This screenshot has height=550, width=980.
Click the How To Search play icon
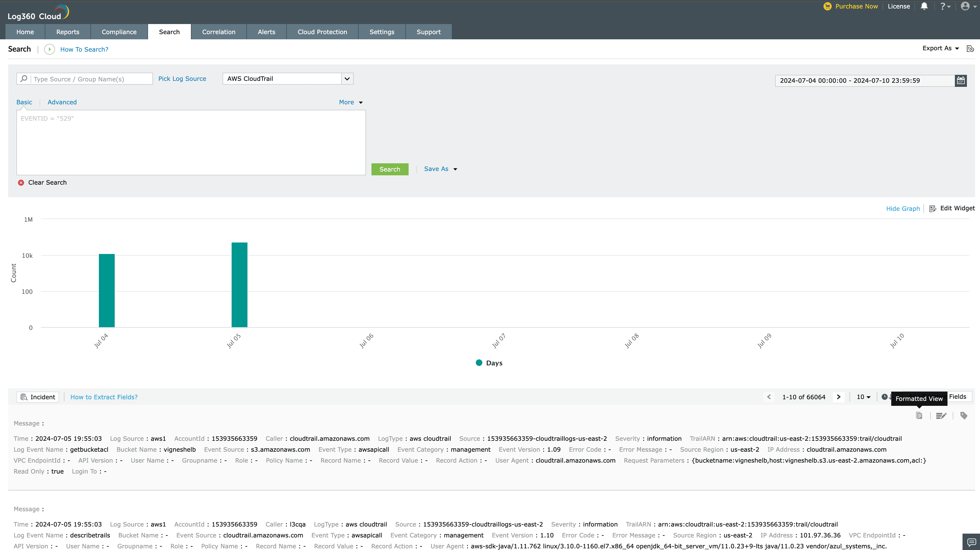[49, 49]
